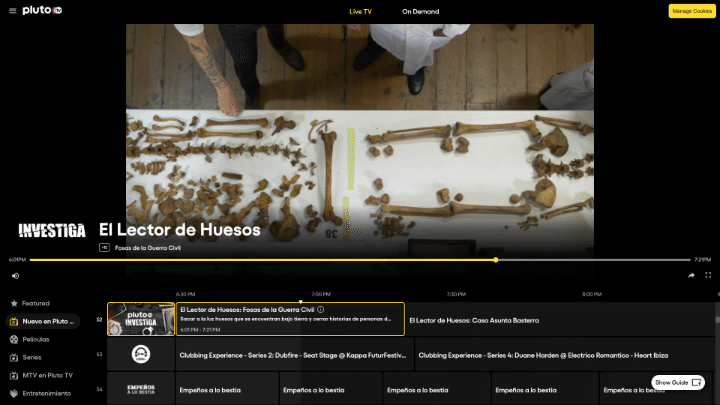The image size is (720, 405).
Task: Switch to On Demand tab
Action: [x=420, y=11]
